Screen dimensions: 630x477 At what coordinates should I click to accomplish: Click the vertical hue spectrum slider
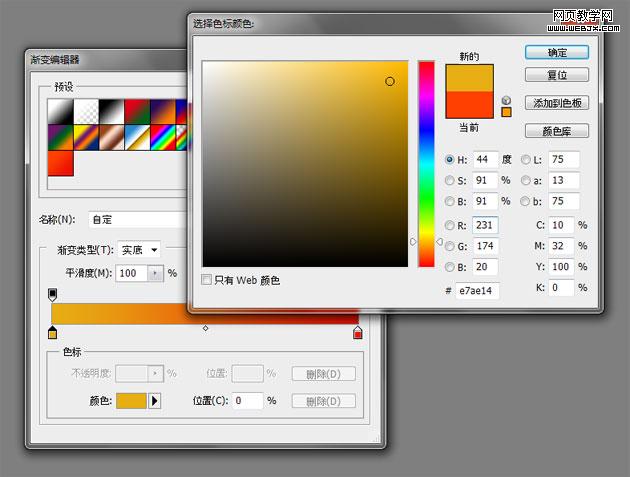point(426,164)
